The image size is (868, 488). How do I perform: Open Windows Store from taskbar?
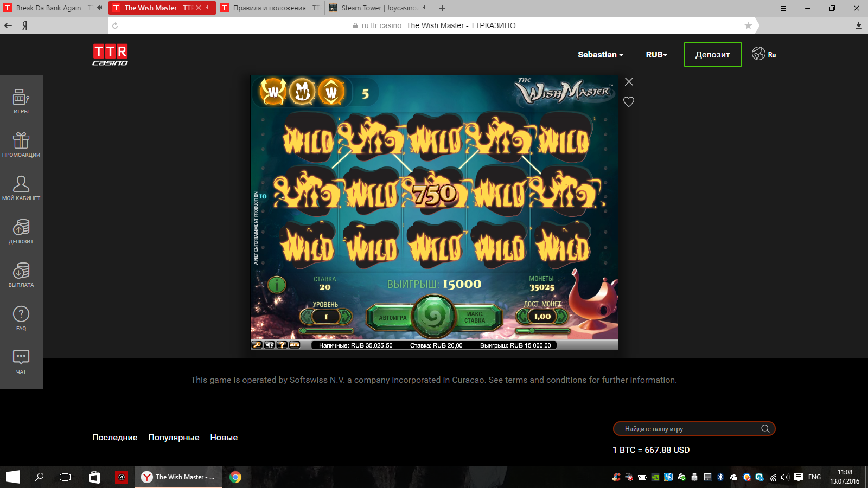(94, 477)
